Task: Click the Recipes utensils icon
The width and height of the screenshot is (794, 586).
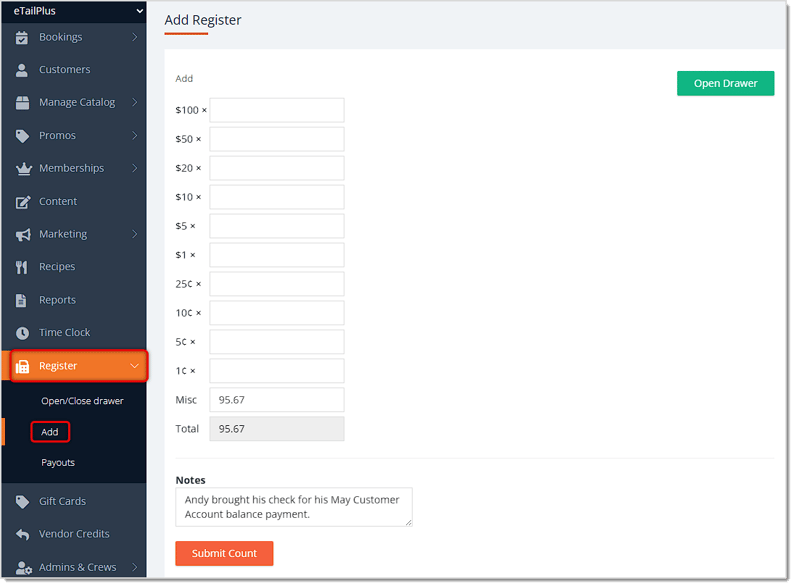Action: pos(21,267)
